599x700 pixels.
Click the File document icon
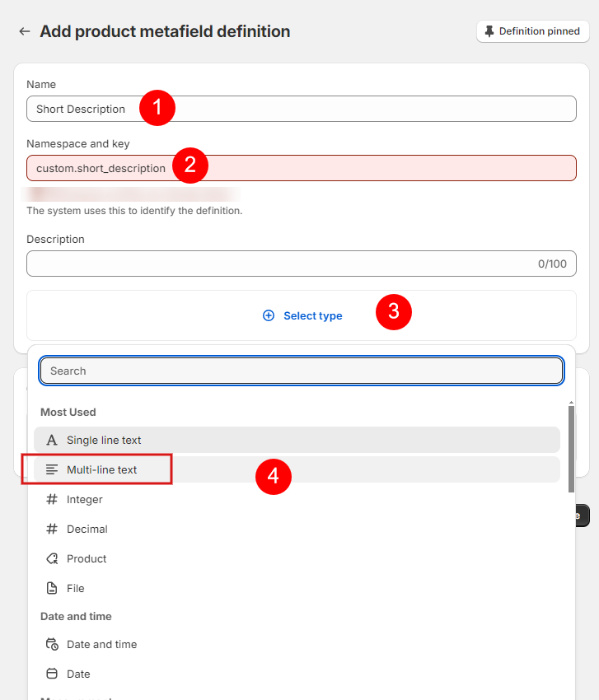click(52, 588)
